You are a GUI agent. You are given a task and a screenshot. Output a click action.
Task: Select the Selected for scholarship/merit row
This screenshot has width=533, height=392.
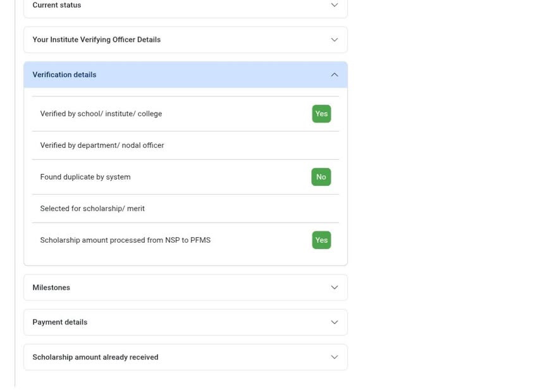[x=92, y=209]
